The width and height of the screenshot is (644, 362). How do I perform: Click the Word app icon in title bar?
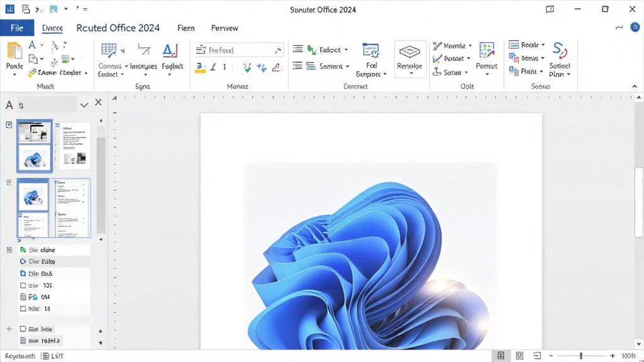tap(10, 9)
